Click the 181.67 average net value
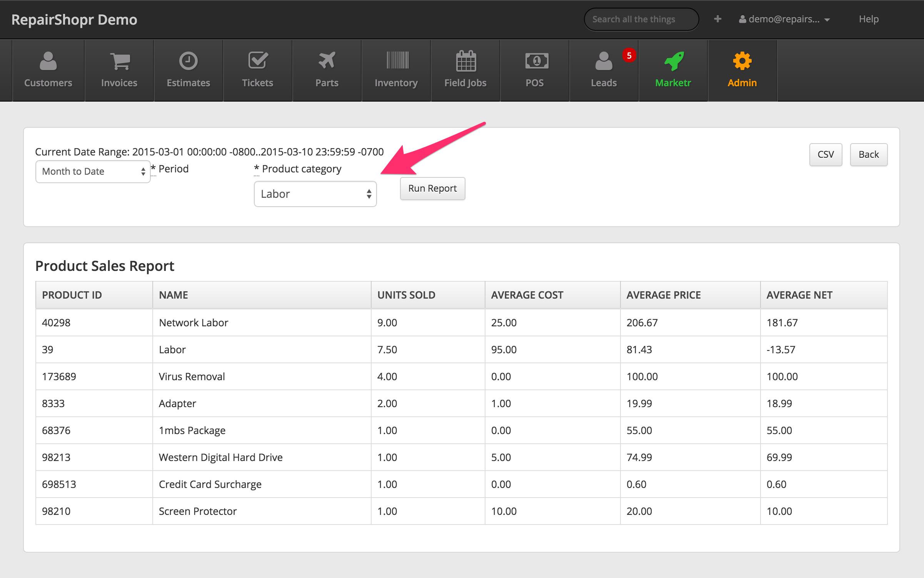 pyautogui.click(x=782, y=322)
